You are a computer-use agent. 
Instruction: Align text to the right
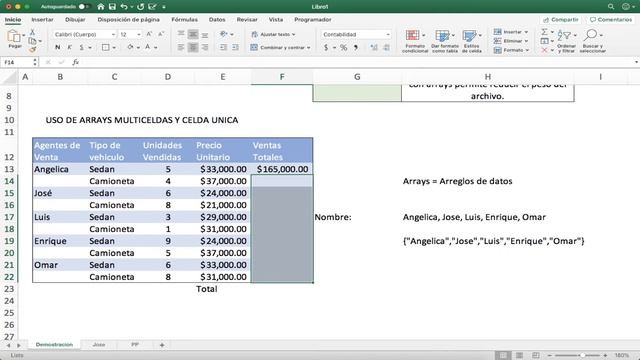(x=205, y=47)
